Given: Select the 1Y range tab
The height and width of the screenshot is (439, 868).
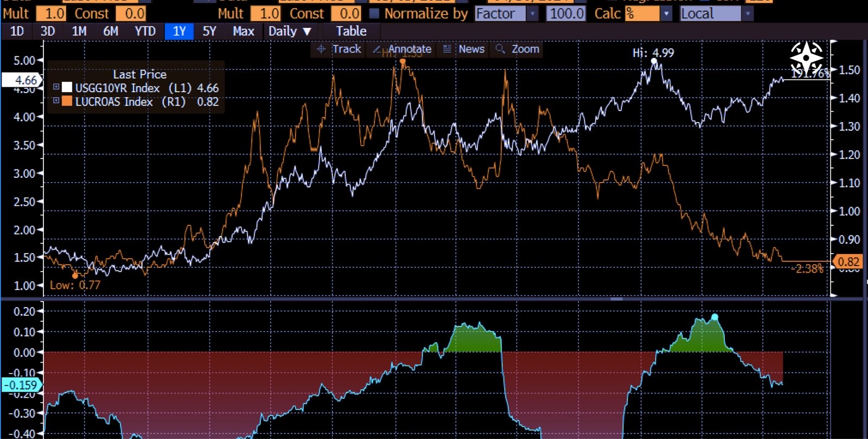Looking at the screenshot, I should 179,31.
